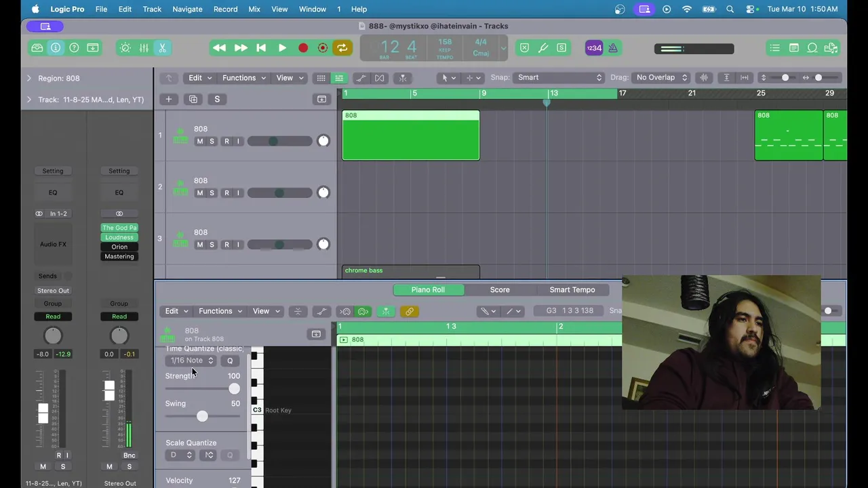Click the Orion plugin slot

point(119,247)
